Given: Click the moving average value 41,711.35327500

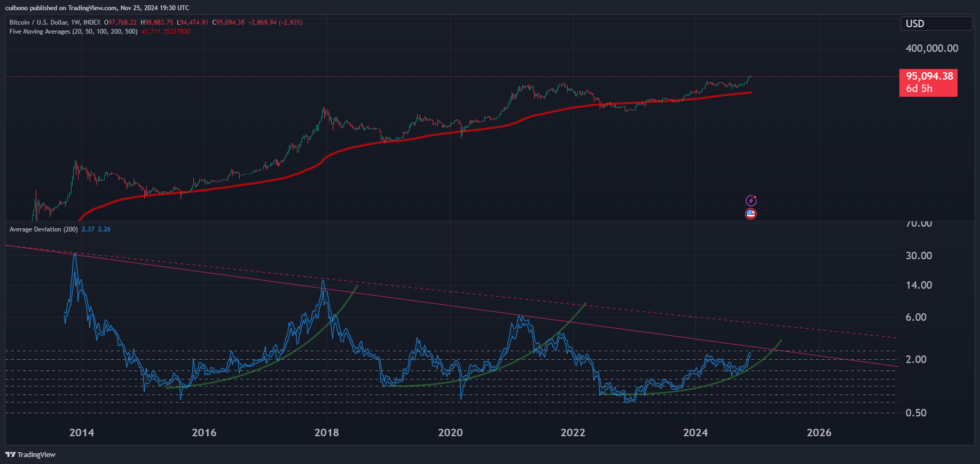Looking at the screenshot, I should pos(166,32).
